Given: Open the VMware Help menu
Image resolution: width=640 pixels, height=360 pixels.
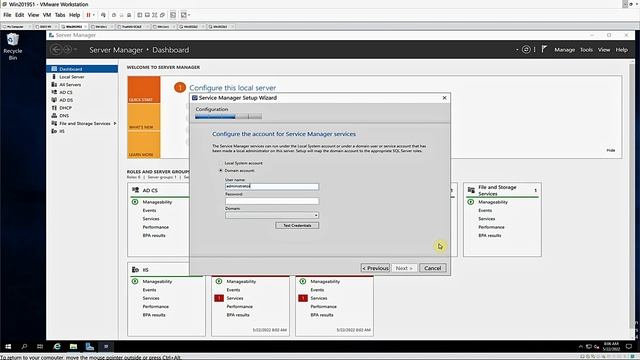Looking at the screenshot, I should (75, 15).
